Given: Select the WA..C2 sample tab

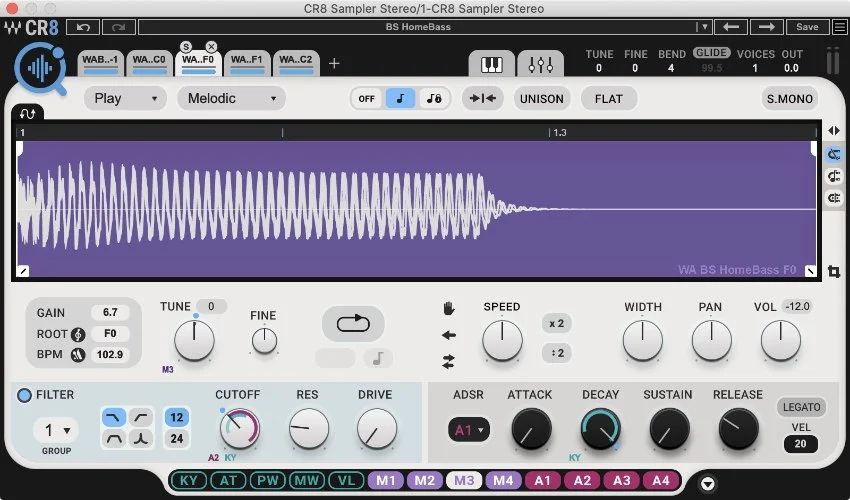Looking at the screenshot, I should point(296,64).
